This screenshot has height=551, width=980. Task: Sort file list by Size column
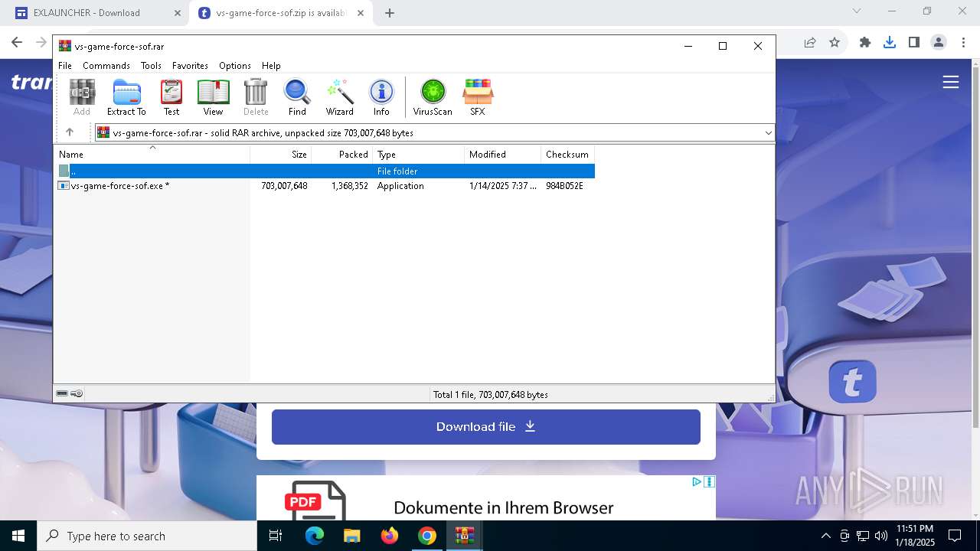(x=281, y=155)
